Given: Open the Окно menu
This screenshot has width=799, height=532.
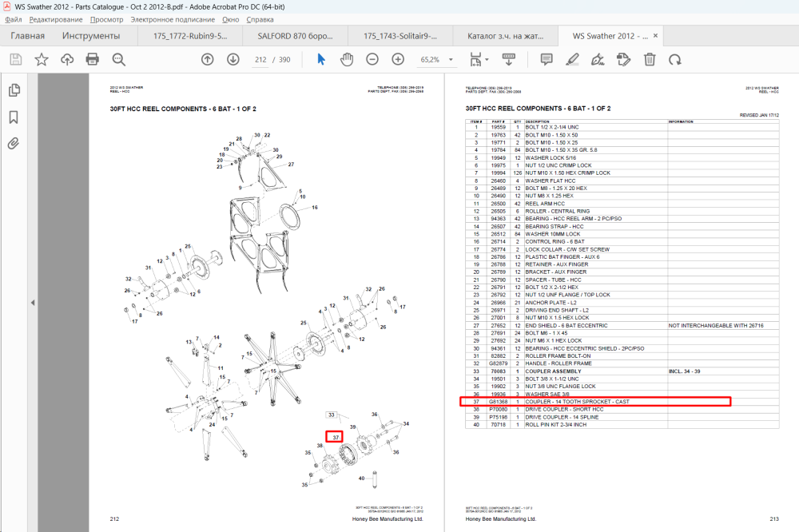Looking at the screenshot, I should 230,19.
